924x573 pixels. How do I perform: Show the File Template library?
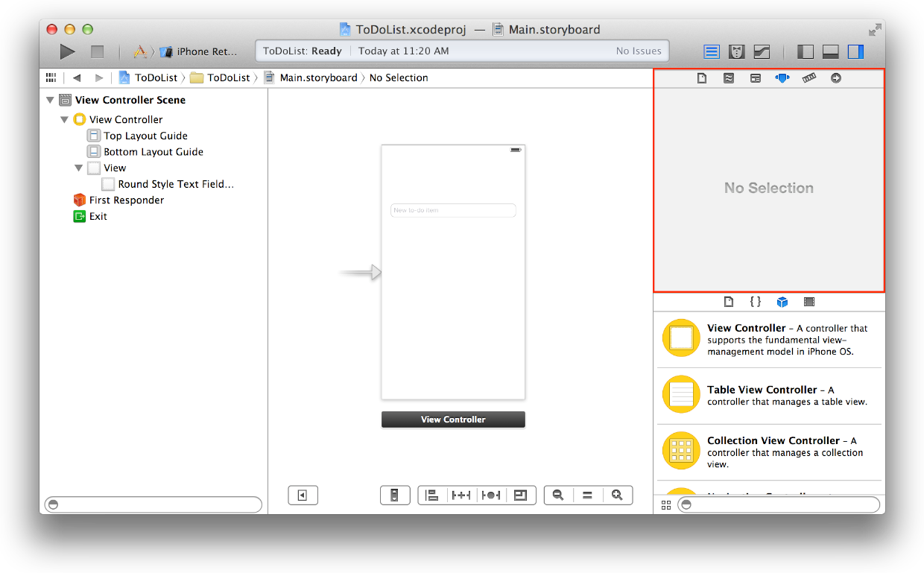click(x=729, y=302)
